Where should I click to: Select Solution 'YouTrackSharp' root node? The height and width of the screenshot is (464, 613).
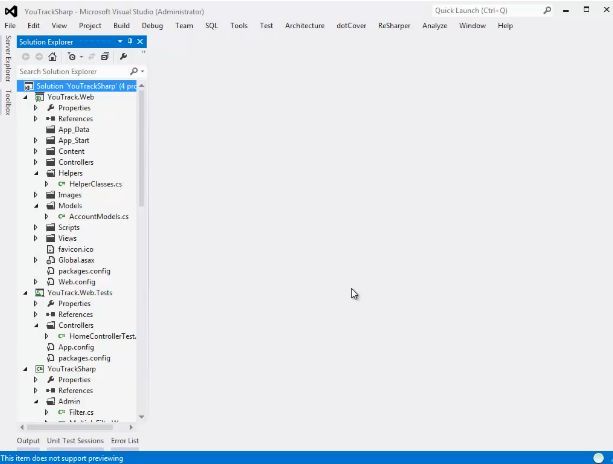tap(77, 86)
